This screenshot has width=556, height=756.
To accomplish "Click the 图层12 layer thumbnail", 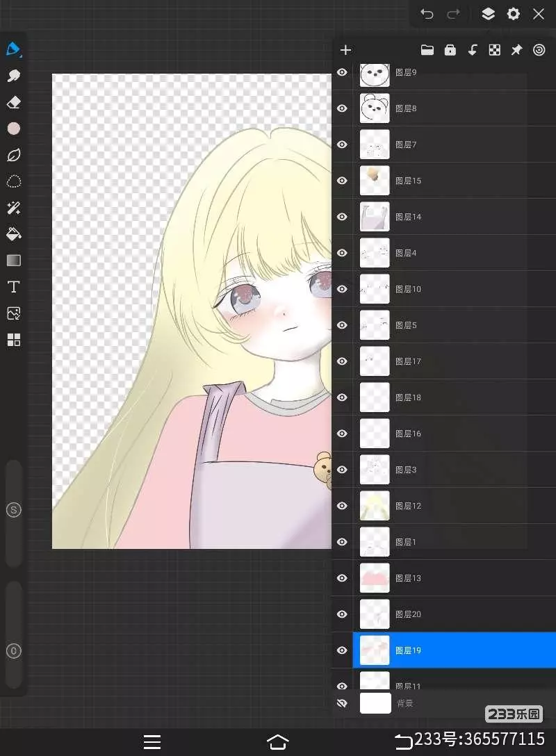I will click(x=375, y=506).
